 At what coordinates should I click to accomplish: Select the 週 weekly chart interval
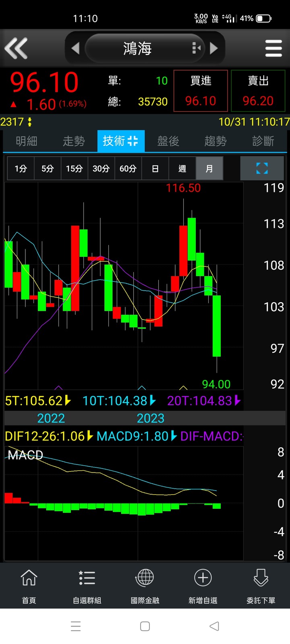tap(182, 168)
